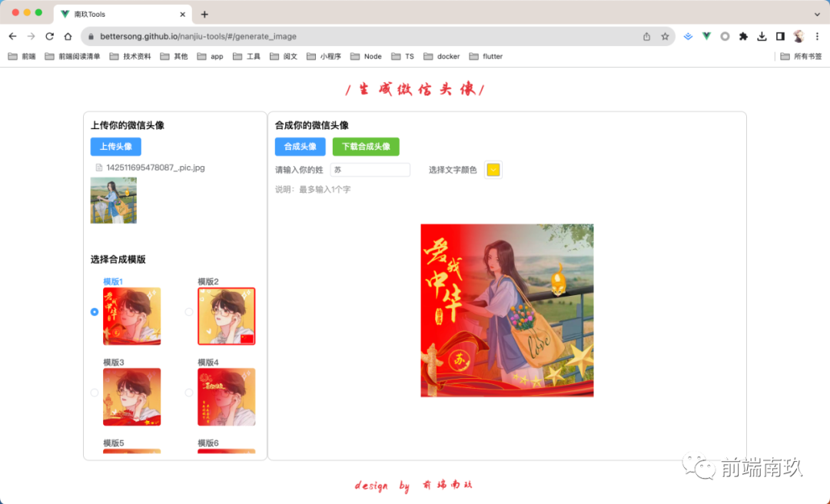Open the Node bookmarks folder
Viewport: 830px width, 504px height.
point(366,56)
